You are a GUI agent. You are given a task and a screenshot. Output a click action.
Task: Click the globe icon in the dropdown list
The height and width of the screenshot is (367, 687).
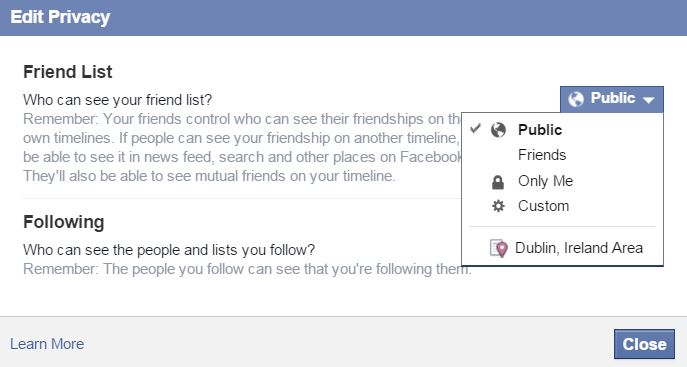[x=498, y=130]
